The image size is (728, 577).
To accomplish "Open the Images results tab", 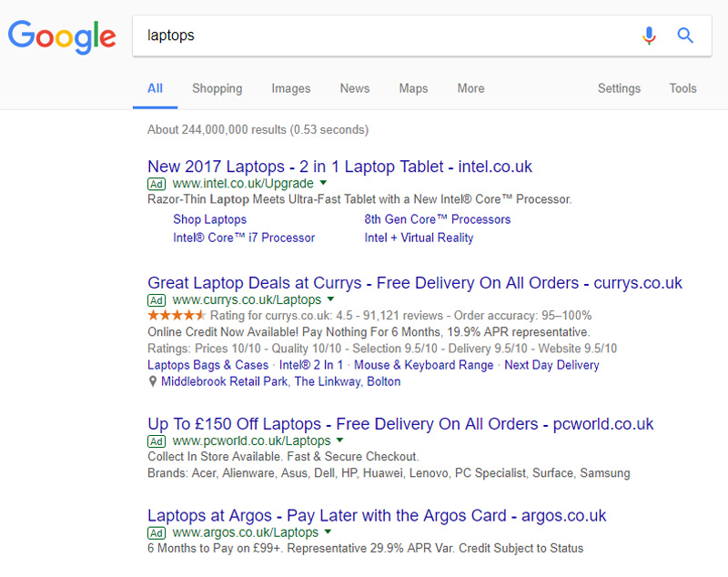I will (291, 88).
